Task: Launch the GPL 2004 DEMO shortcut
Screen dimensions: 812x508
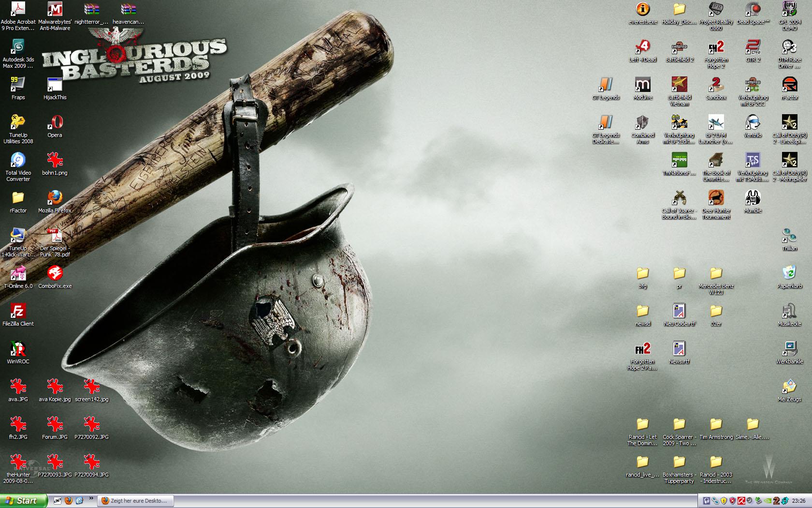Action: click(789, 16)
